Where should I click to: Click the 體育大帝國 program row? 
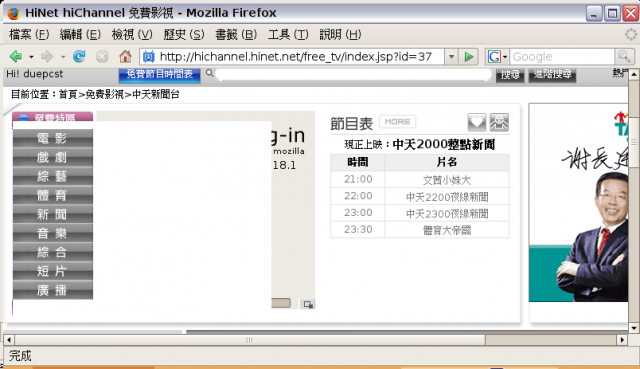pyautogui.click(x=447, y=230)
